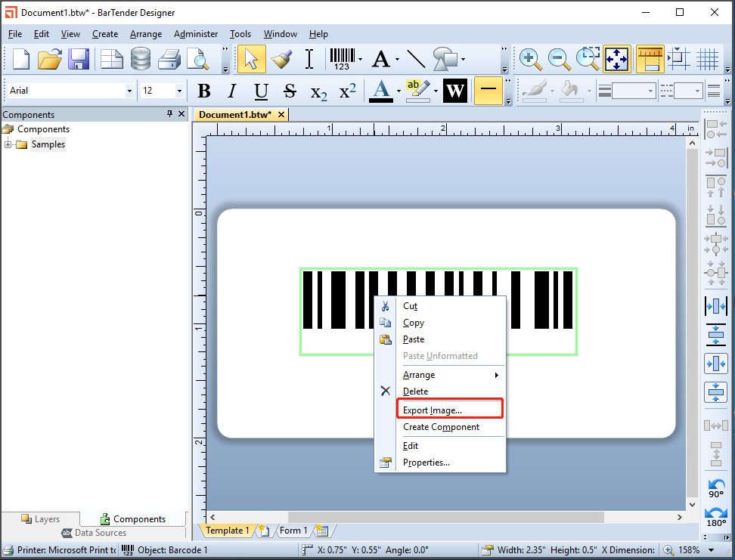This screenshot has height=560, width=735.
Task: Switch to the Form 1 tab
Action: pos(293,531)
